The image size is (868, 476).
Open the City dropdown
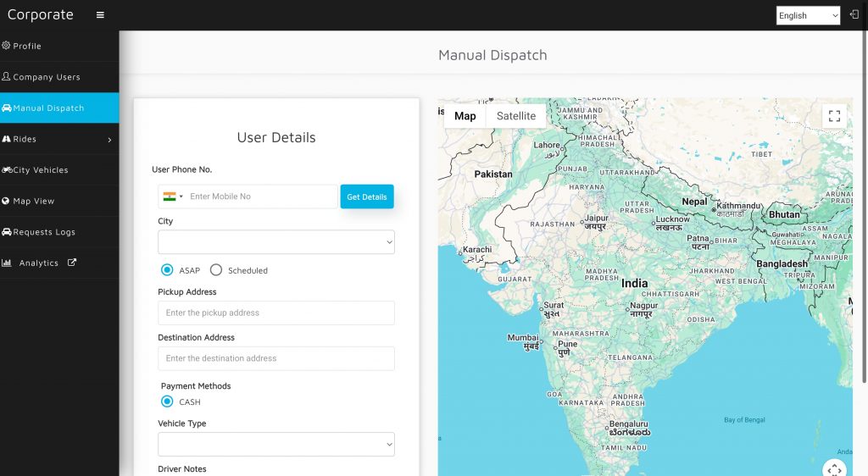[276, 242]
